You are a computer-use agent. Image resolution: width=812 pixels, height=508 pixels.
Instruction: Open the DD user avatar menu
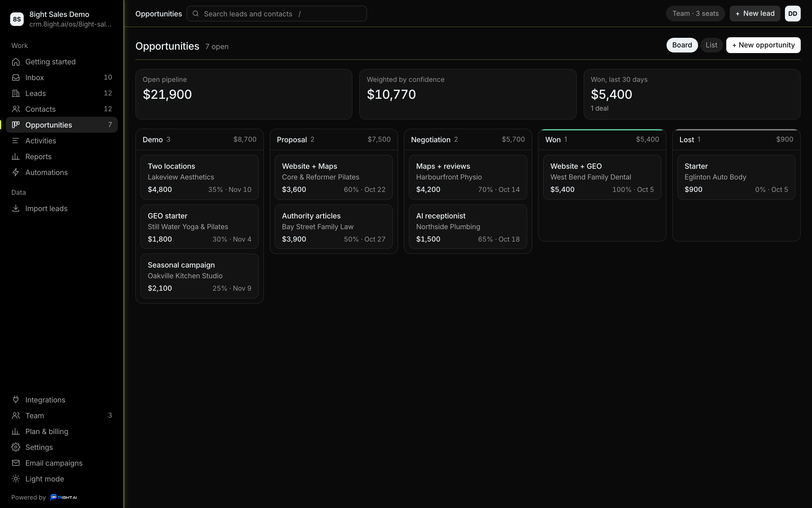click(793, 14)
